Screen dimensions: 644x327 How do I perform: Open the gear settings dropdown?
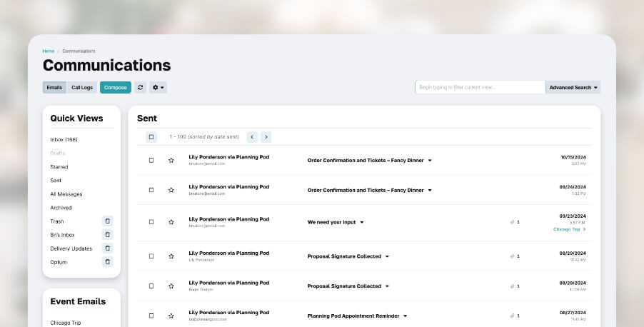click(158, 88)
